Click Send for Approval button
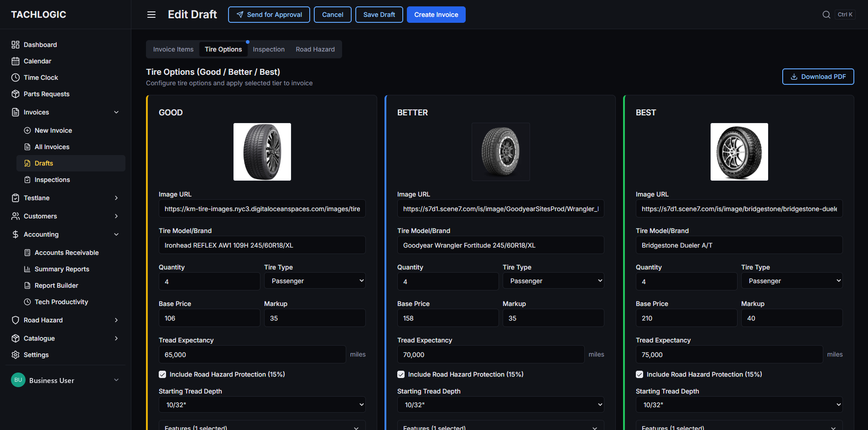Viewport: 868px width, 430px height. (269, 15)
